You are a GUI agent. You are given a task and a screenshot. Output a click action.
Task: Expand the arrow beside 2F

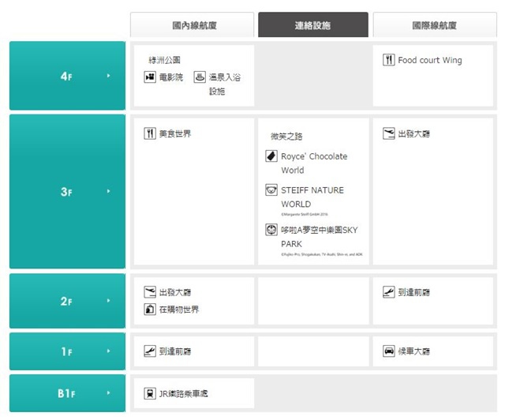tap(109, 301)
